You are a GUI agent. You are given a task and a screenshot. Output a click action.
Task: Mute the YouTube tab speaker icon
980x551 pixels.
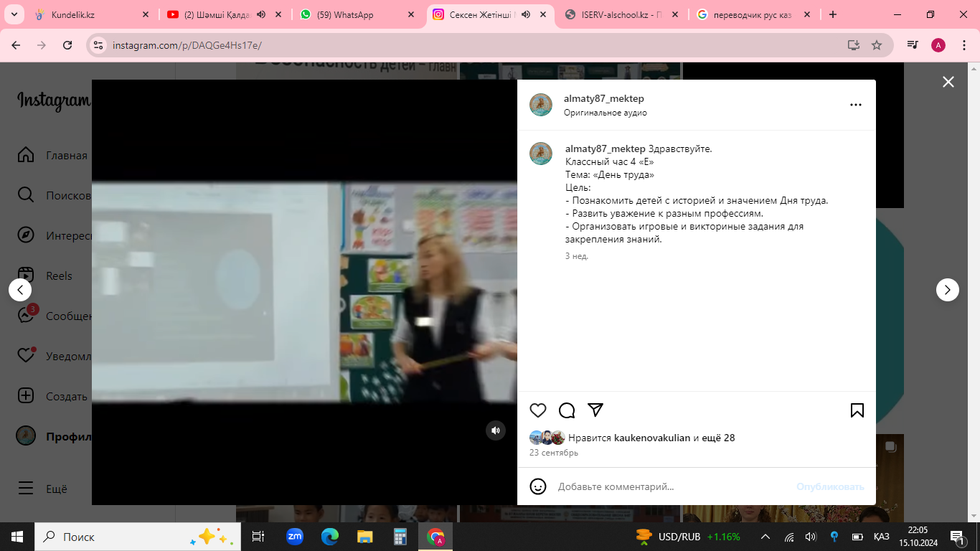pos(261,14)
